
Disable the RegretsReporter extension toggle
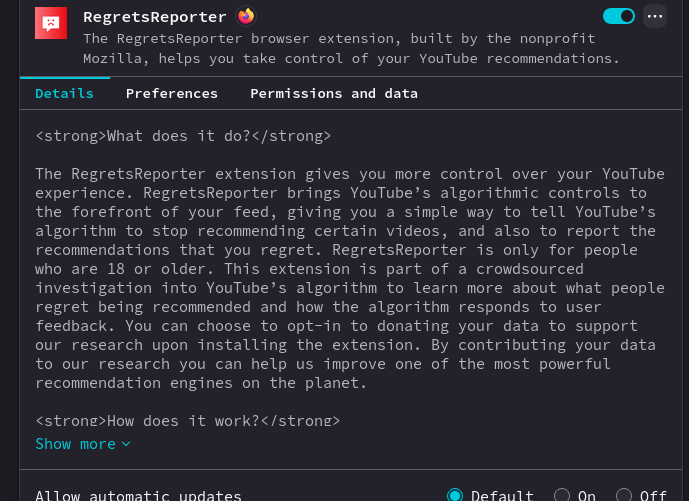619,16
